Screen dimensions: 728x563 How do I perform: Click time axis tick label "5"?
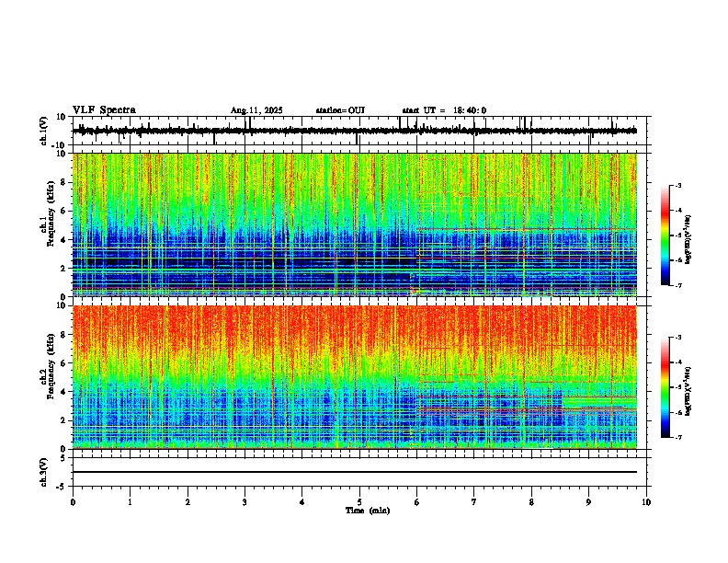click(359, 502)
